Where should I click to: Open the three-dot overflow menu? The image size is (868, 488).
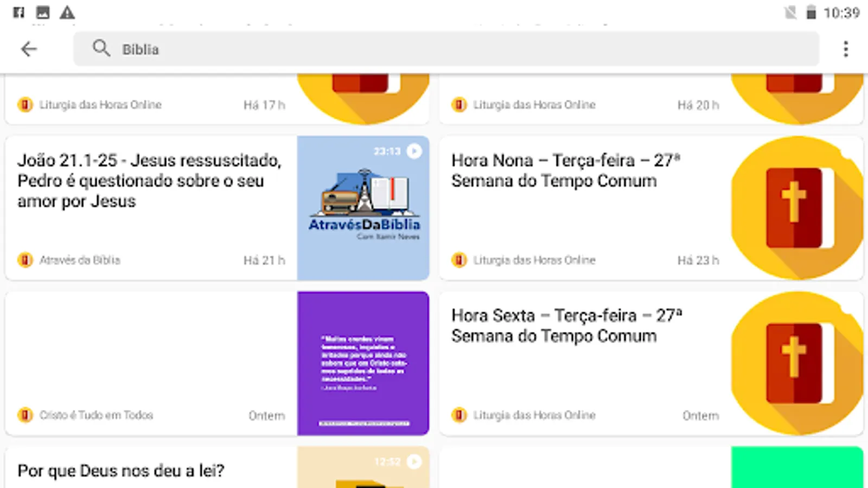tap(846, 49)
